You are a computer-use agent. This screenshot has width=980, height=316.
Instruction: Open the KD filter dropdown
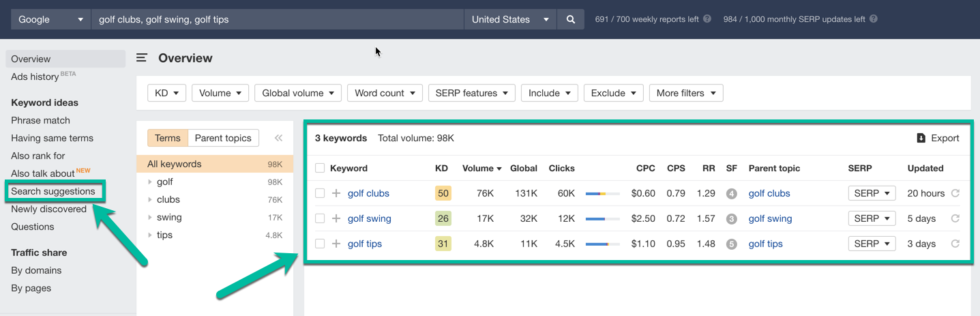[166, 93]
